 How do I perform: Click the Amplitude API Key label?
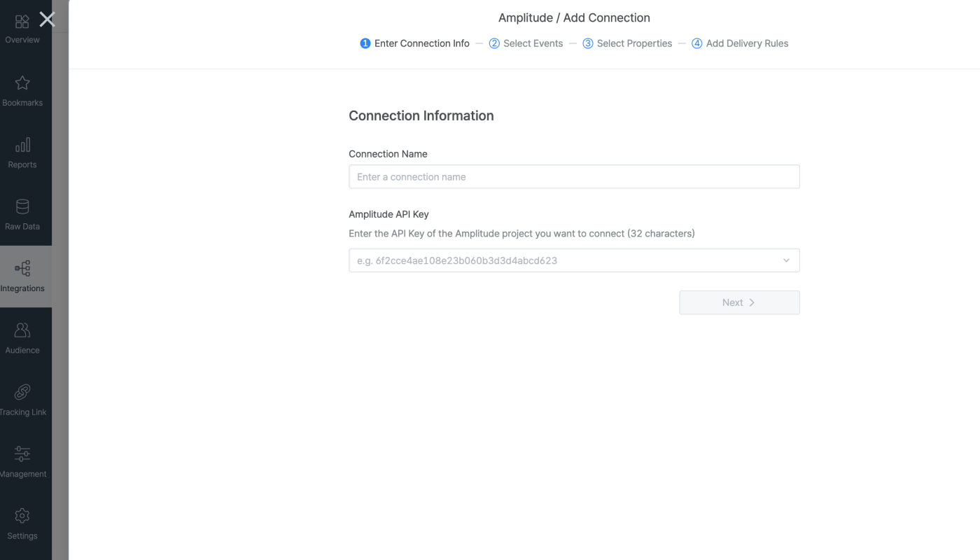(388, 214)
